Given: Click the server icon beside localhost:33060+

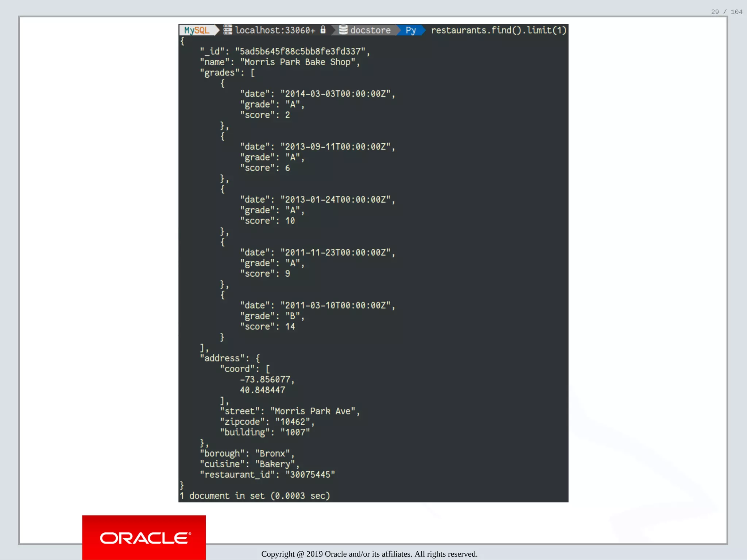Looking at the screenshot, I should click(x=228, y=30).
